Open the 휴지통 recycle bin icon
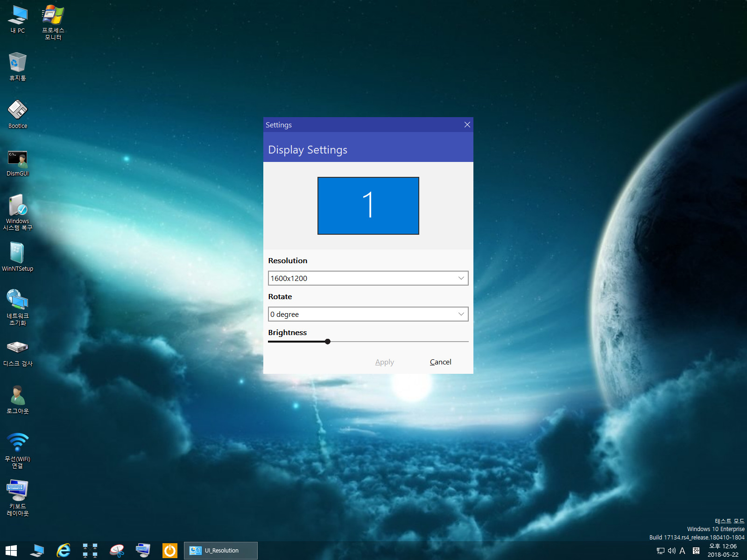The height and width of the screenshot is (560, 747). coord(18,66)
